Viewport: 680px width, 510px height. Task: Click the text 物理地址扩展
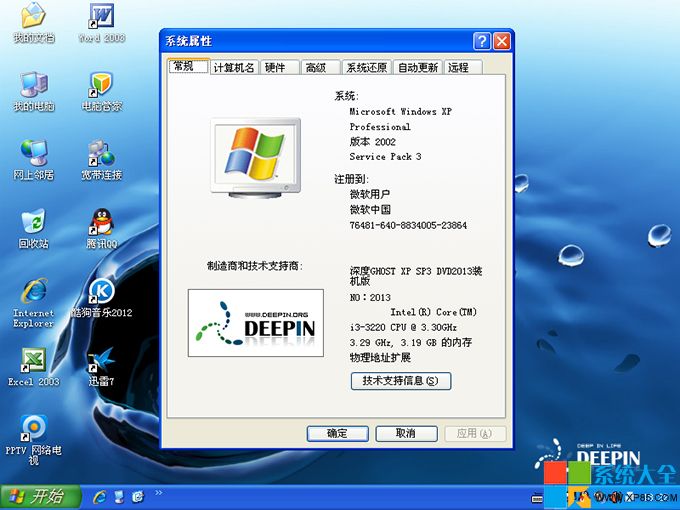380,358
